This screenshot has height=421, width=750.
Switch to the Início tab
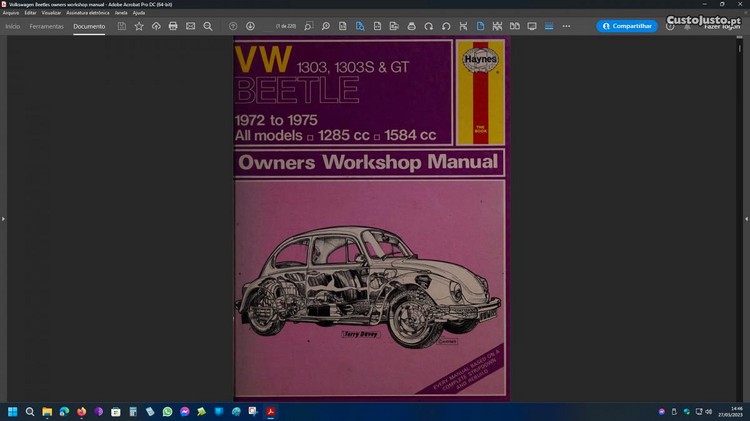point(12,26)
